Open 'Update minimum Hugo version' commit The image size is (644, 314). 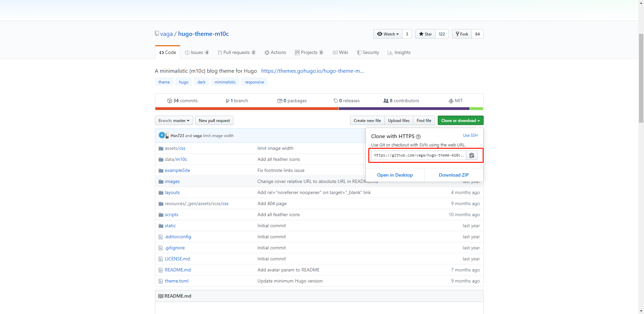pyautogui.click(x=290, y=281)
